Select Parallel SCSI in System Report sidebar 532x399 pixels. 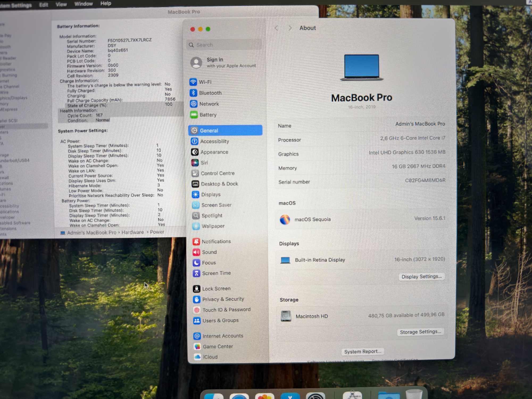(9, 120)
